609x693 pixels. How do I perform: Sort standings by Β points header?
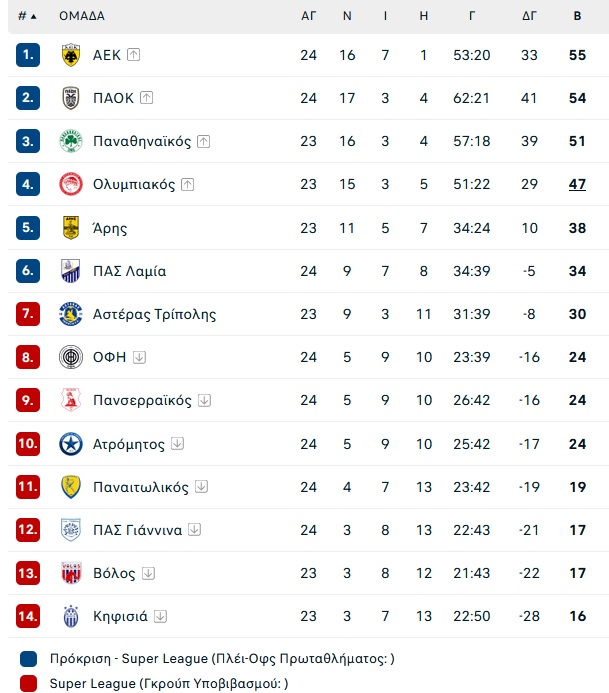(577, 16)
